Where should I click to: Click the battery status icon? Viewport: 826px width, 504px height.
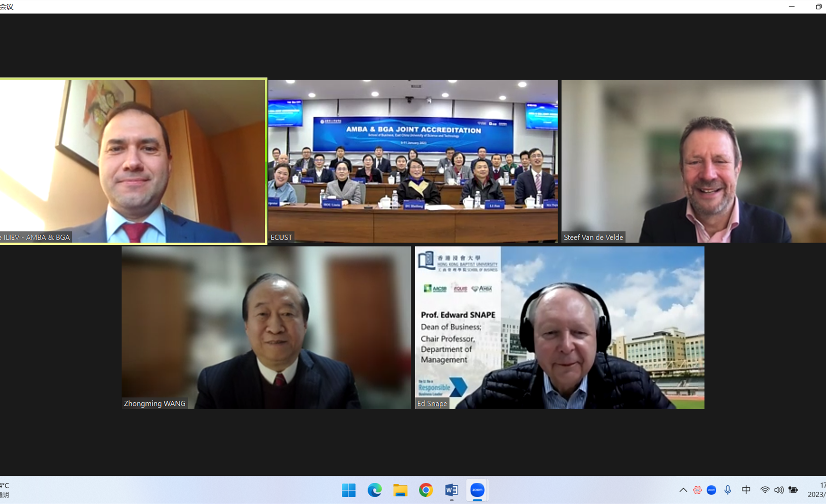793,490
